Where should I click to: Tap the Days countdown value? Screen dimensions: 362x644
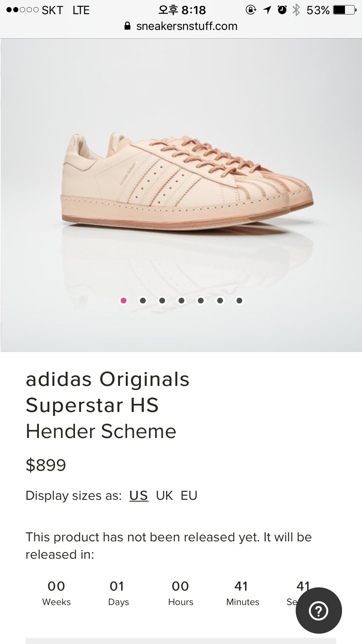(117, 586)
